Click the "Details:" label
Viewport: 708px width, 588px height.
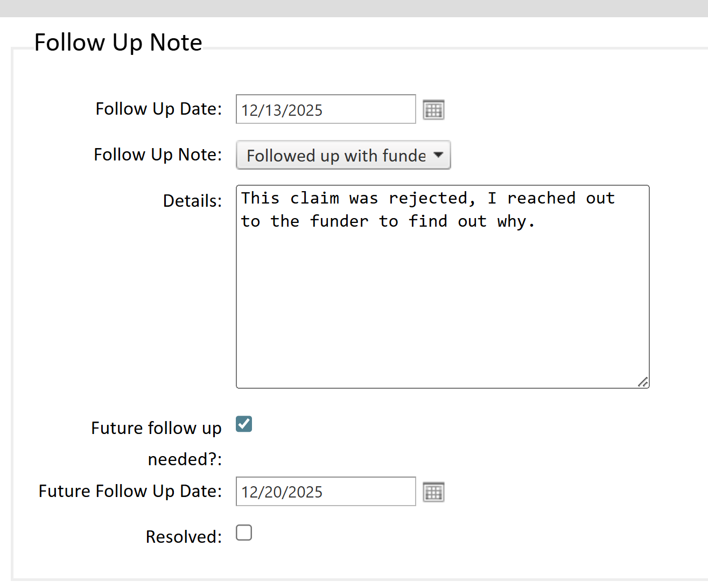pyautogui.click(x=192, y=201)
